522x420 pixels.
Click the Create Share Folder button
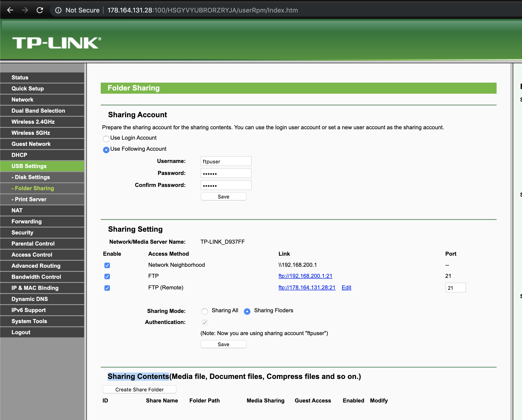pos(140,390)
